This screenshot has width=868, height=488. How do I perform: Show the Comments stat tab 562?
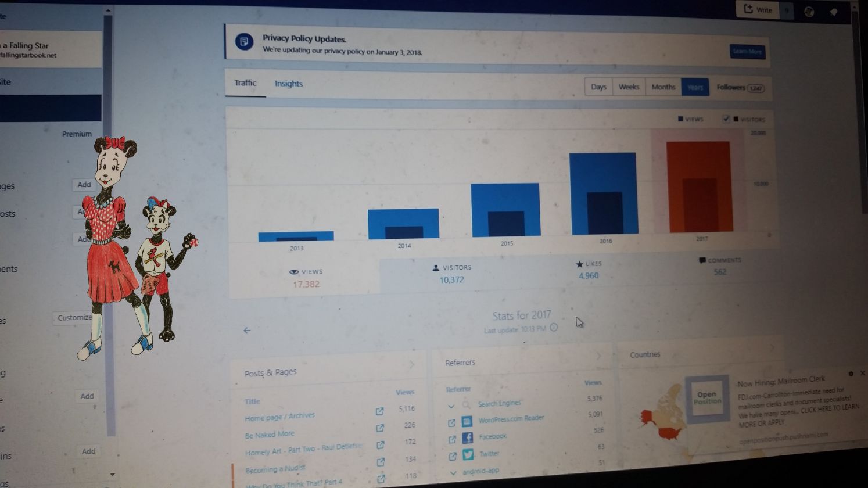click(x=719, y=267)
